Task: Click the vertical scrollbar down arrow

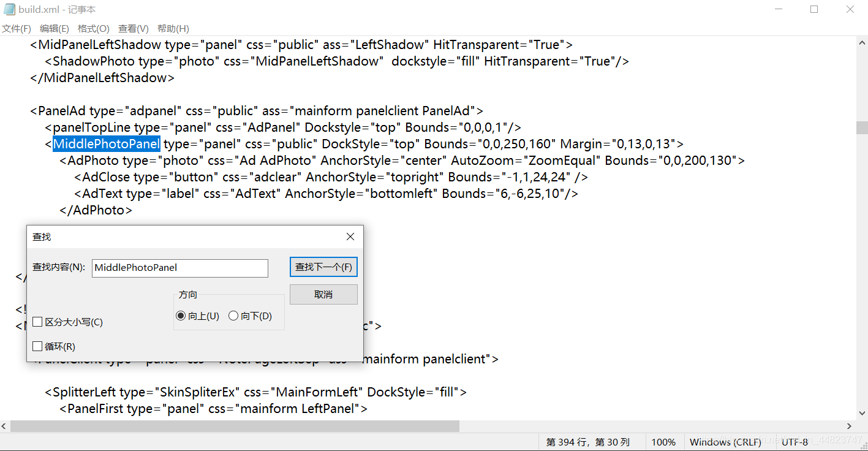Action: tap(862, 414)
